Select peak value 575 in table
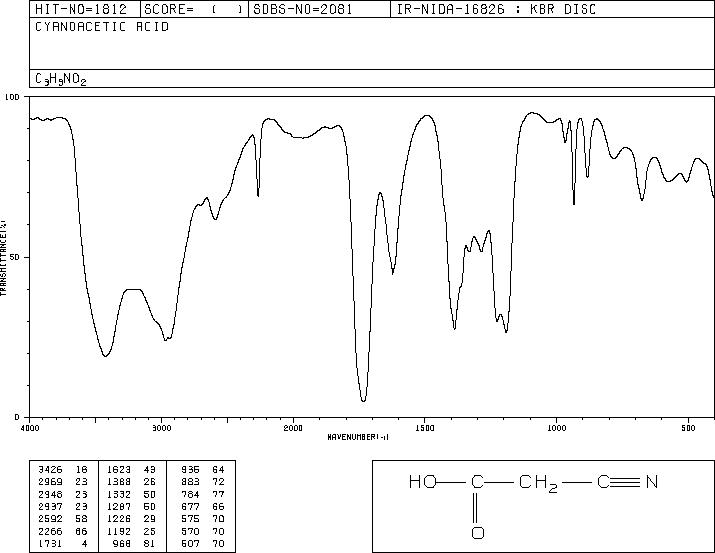Viewport: 715px width, 553px height. (190, 519)
